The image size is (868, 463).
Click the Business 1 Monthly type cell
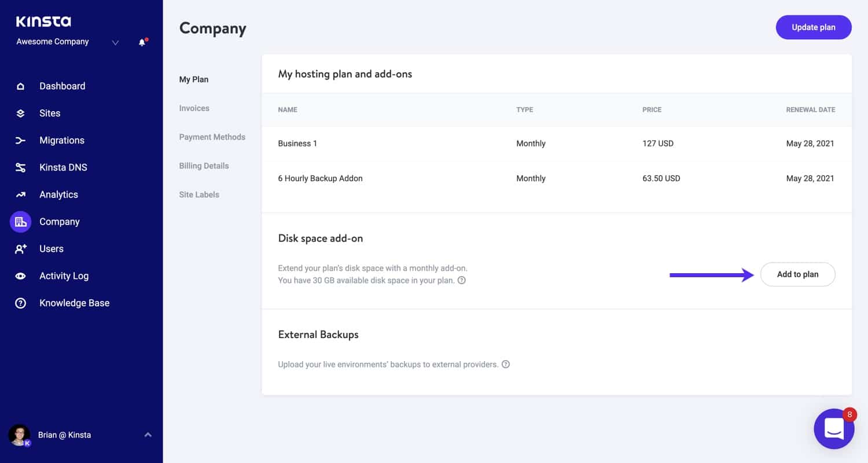531,144
